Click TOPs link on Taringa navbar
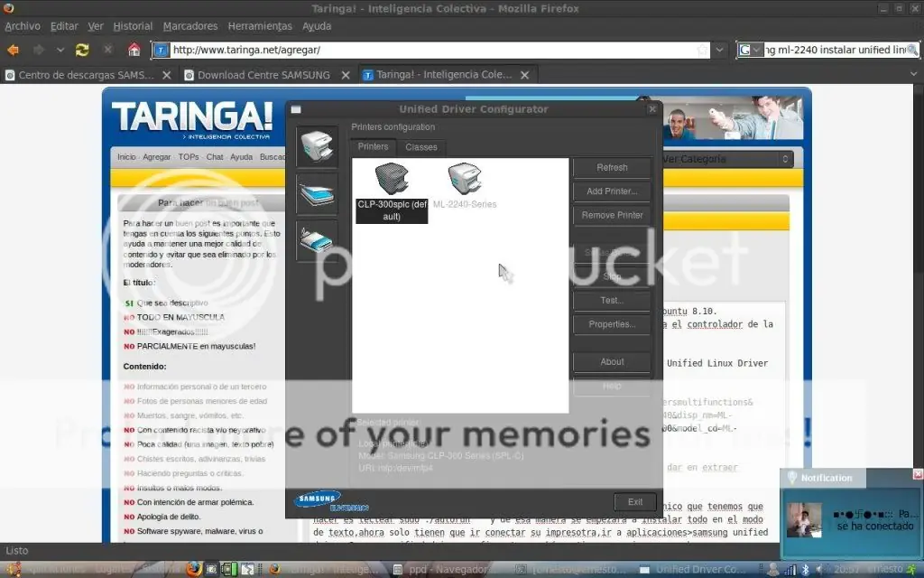The image size is (924, 578). (x=189, y=157)
